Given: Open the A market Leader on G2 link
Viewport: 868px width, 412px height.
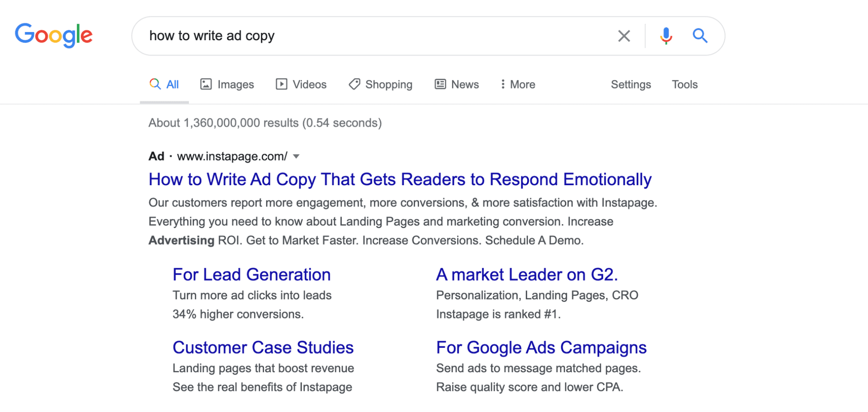Looking at the screenshot, I should [527, 275].
